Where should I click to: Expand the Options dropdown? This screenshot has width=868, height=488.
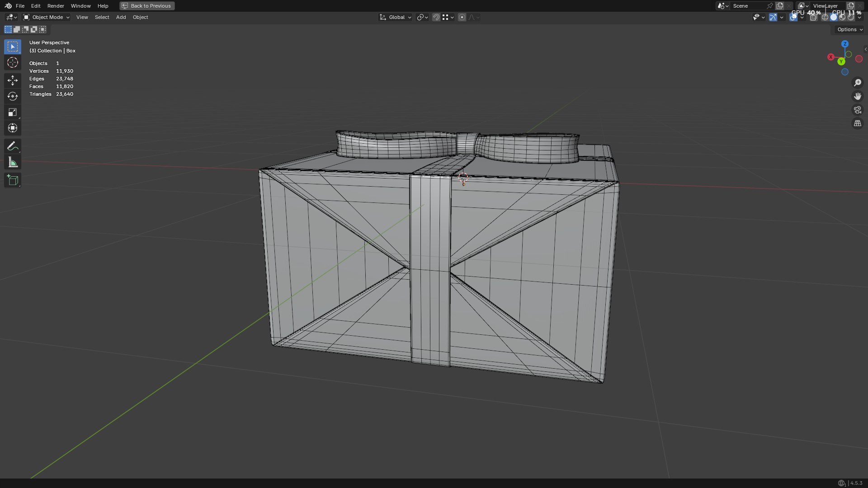click(849, 29)
